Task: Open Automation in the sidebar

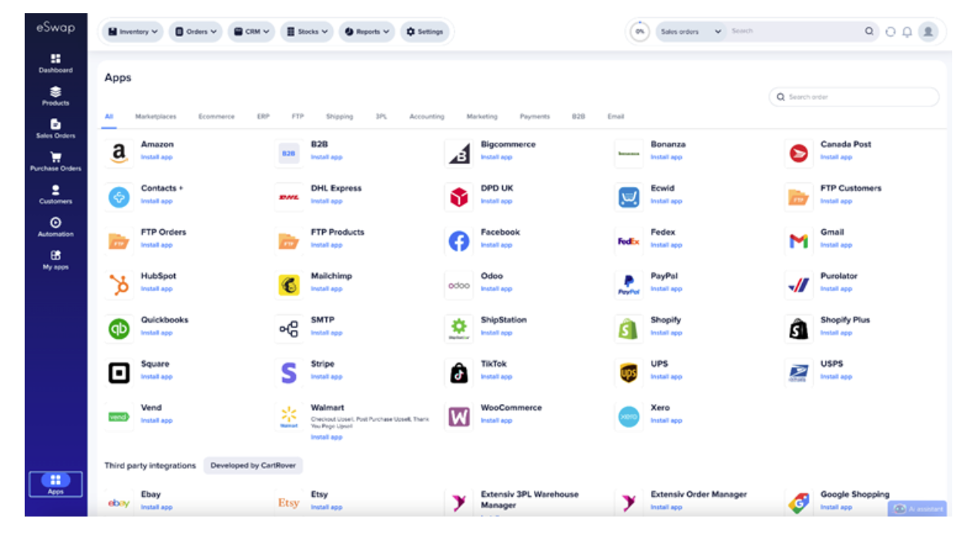Action: pyautogui.click(x=55, y=227)
